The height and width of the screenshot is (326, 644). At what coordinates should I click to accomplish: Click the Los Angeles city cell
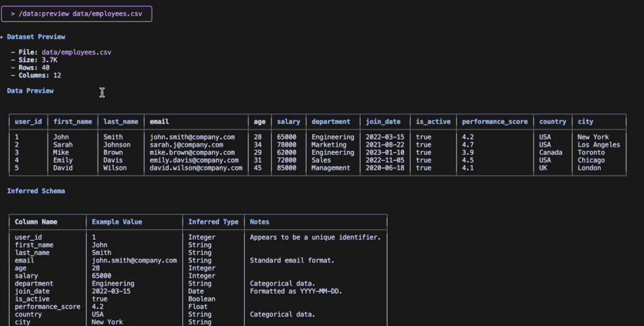(599, 145)
